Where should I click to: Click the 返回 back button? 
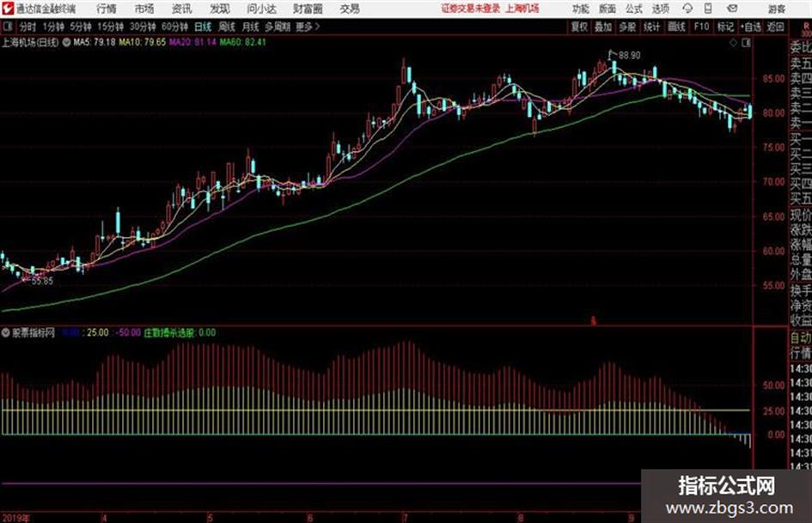click(775, 27)
